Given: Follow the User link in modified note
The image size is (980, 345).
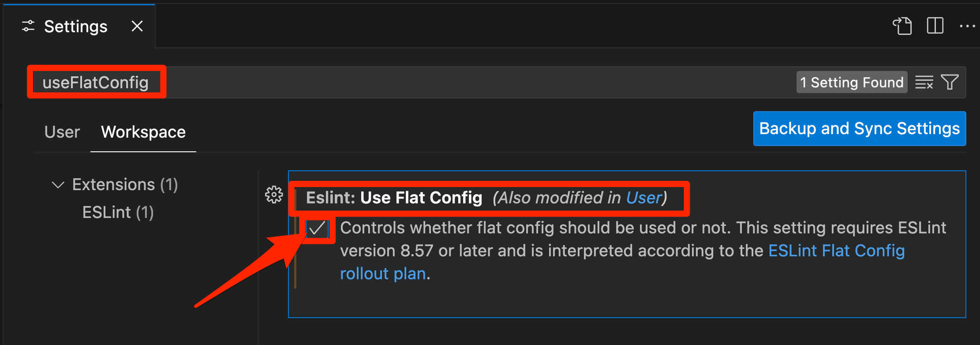Looking at the screenshot, I should (644, 198).
